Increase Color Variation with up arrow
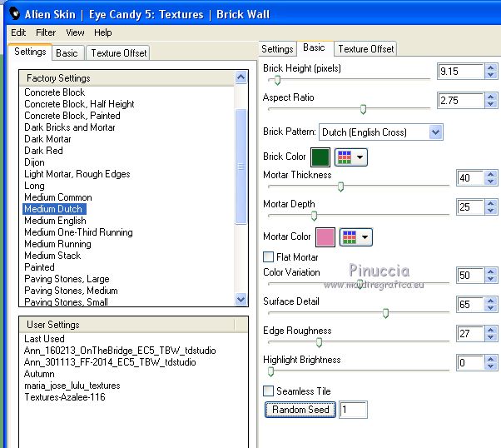The height and width of the screenshot is (448, 501). coord(491,271)
